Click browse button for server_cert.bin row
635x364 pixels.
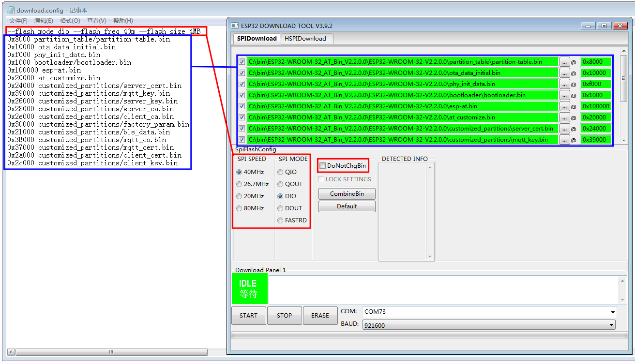point(564,129)
